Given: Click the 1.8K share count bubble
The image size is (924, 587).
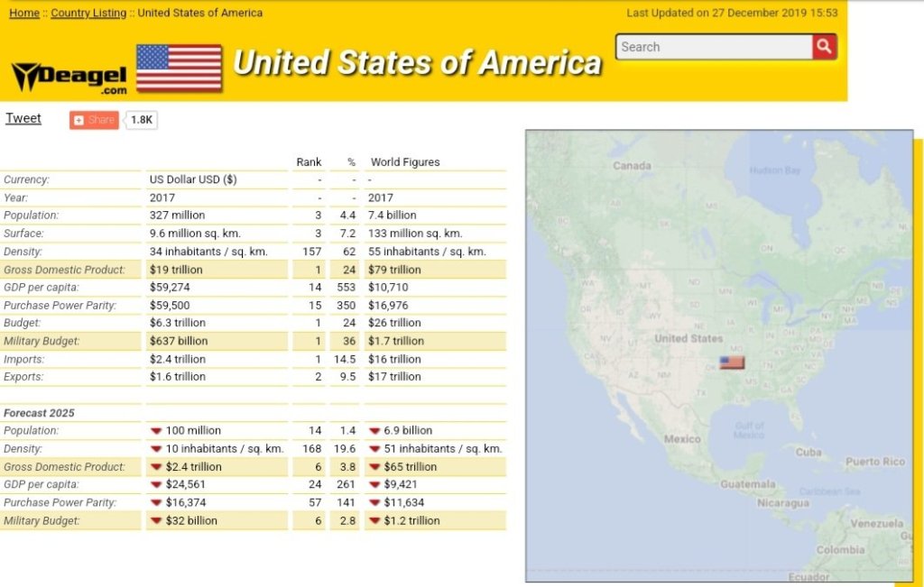Looking at the screenshot, I should point(142,120).
